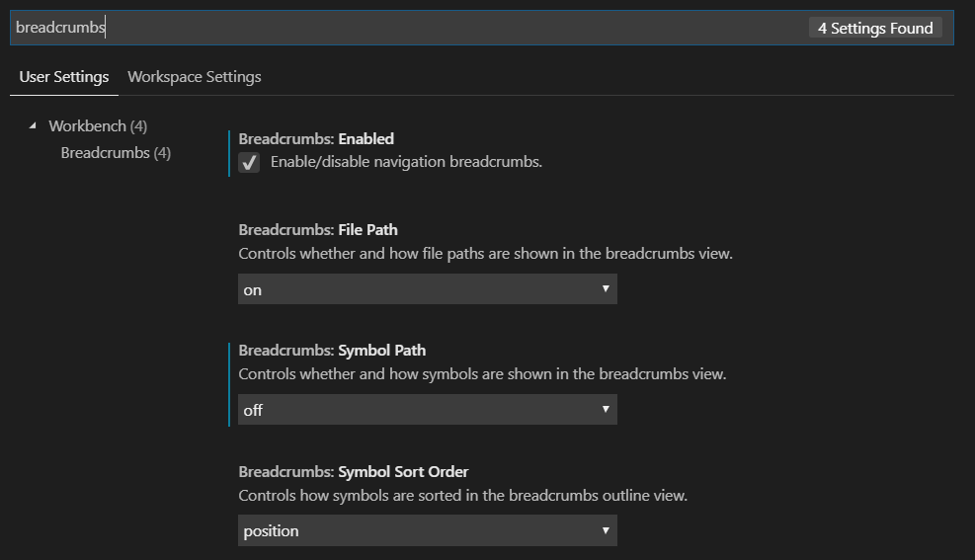Click the "Breadcrumbs: Enabled" setting title
Image resolution: width=975 pixels, height=560 pixels.
316,139
